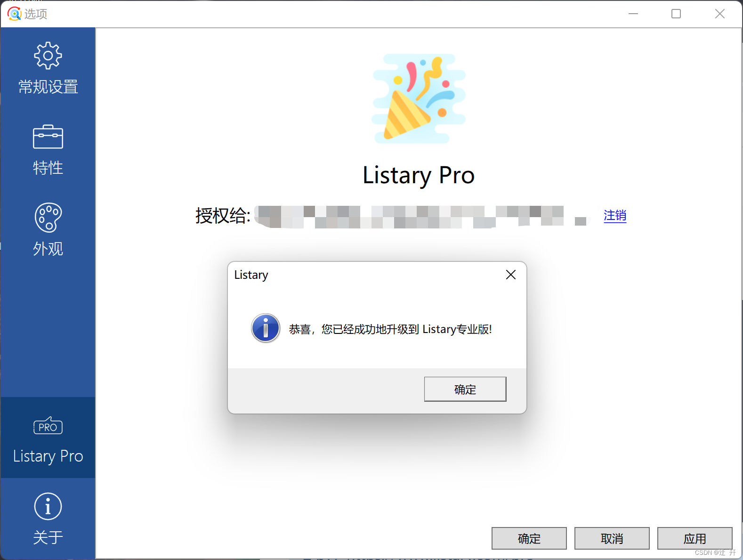Viewport: 743px width, 560px height.
Task: Click the 注销 link to deregister license
Action: [615, 216]
